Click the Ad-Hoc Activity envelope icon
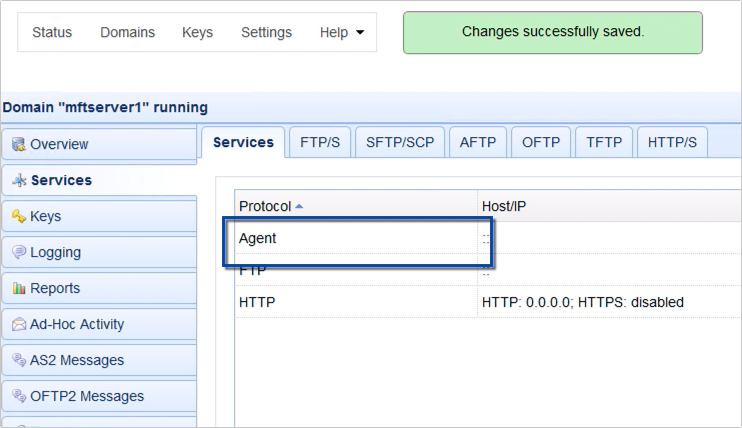This screenshot has height=428, width=742. tap(17, 325)
